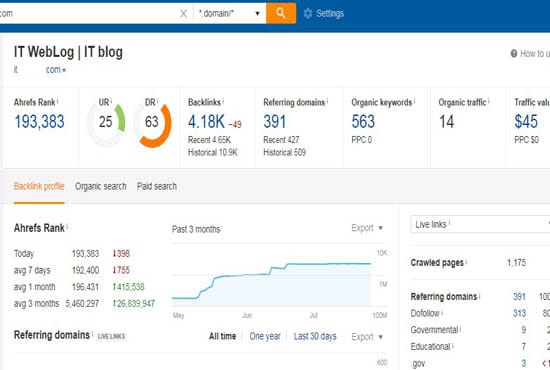Click info icon by Referring domains chart title
Screen dimensions: 550x370
pyautogui.click(x=92, y=334)
